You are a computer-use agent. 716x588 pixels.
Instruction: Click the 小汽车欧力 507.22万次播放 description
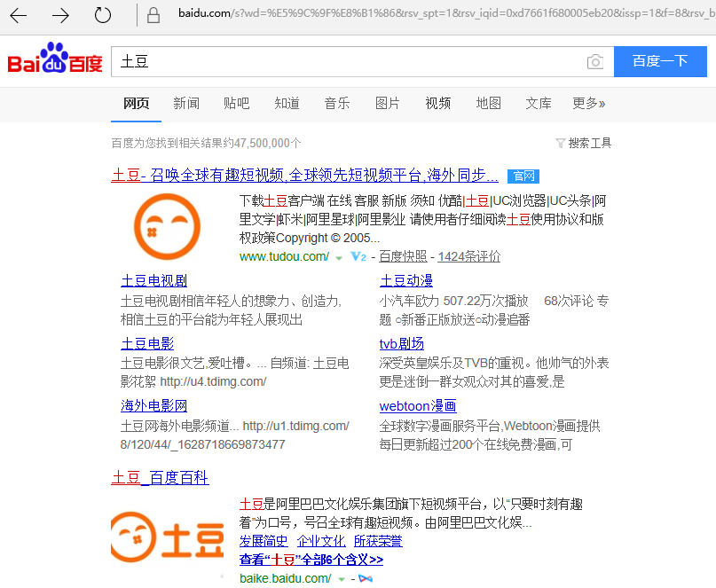coord(493,310)
